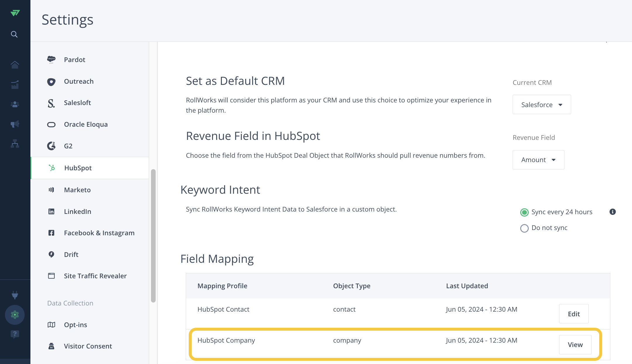Open the hierarchy org-chart icon
This screenshot has height=364, width=632.
tap(15, 143)
